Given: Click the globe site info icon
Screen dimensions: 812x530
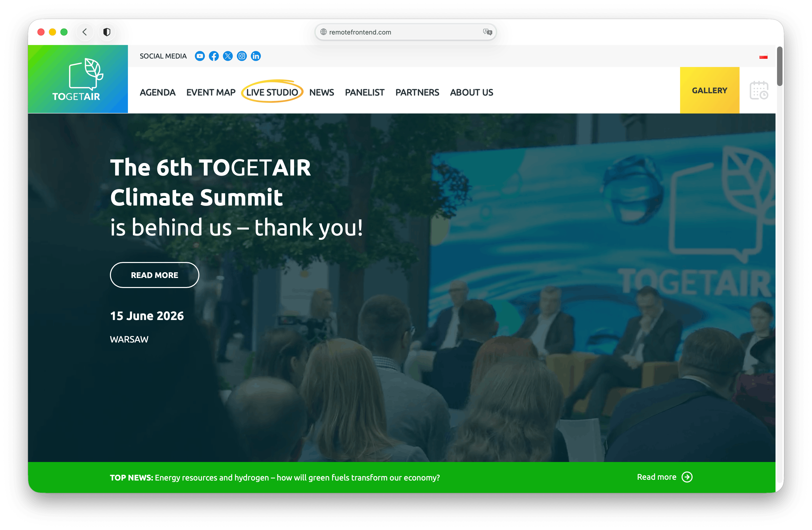Looking at the screenshot, I should pos(323,32).
